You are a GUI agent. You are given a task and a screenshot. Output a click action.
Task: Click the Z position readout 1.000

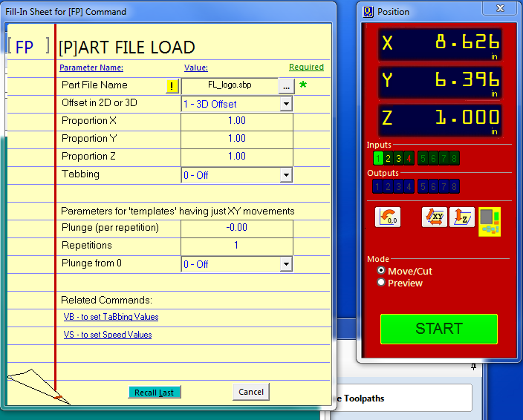click(x=441, y=120)
